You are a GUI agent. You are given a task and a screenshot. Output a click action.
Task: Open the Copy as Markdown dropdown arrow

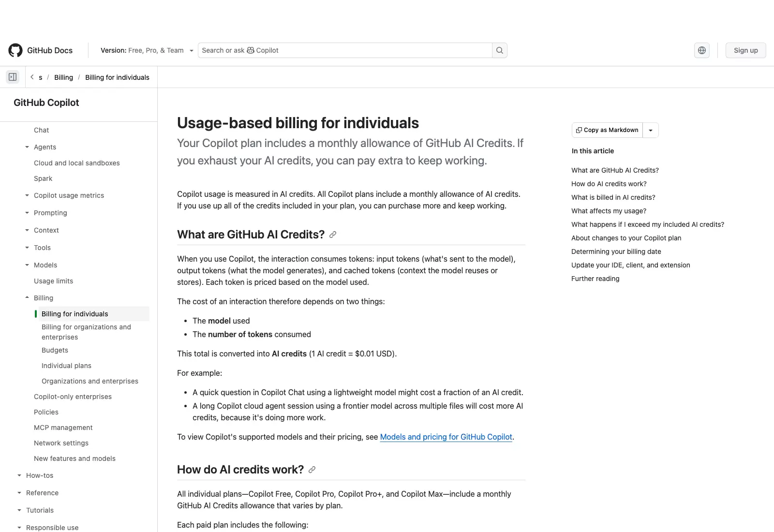[x=651, y=130]
